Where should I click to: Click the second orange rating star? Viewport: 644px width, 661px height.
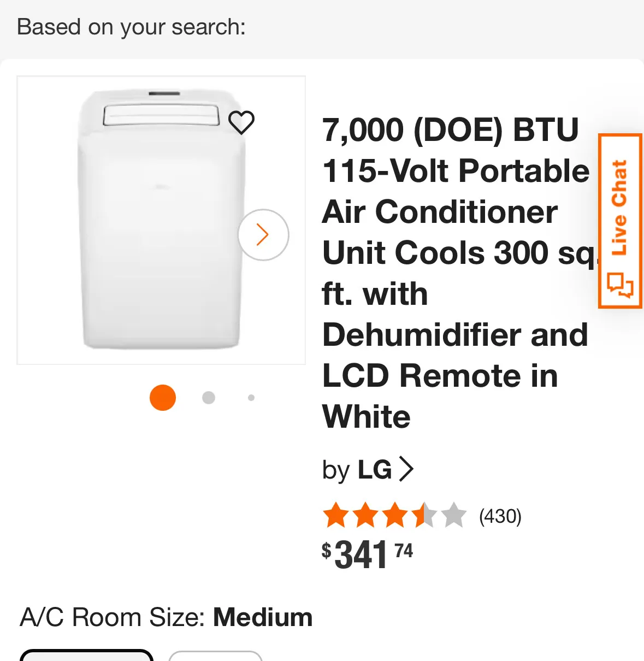click(365, 516)
